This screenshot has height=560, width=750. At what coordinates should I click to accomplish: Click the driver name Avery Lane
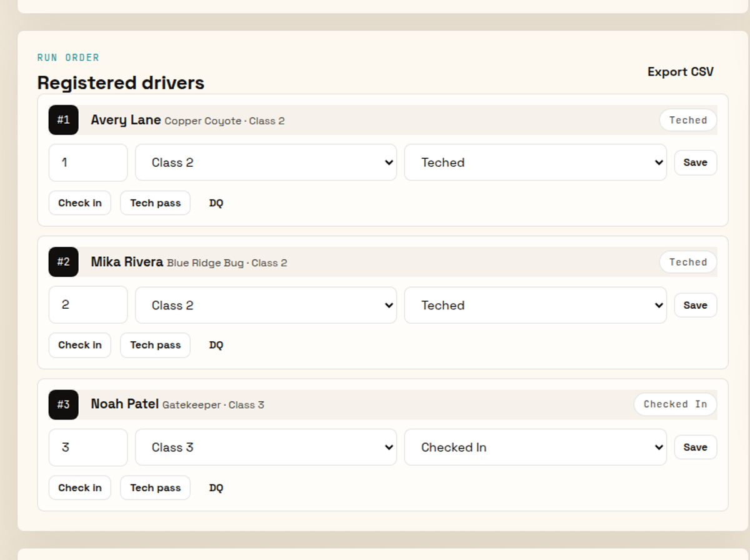click(126, 120)
